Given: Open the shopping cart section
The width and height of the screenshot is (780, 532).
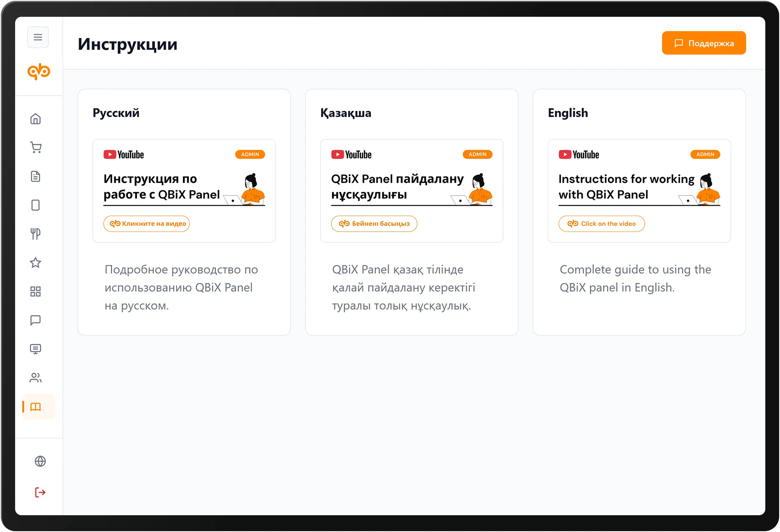Looking at the screenshot, I should (36, 148).
